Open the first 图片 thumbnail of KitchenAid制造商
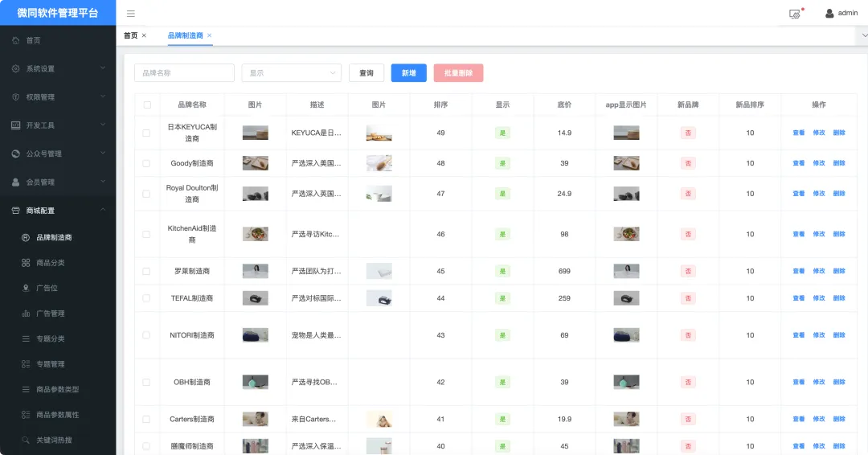 [256, 234]
